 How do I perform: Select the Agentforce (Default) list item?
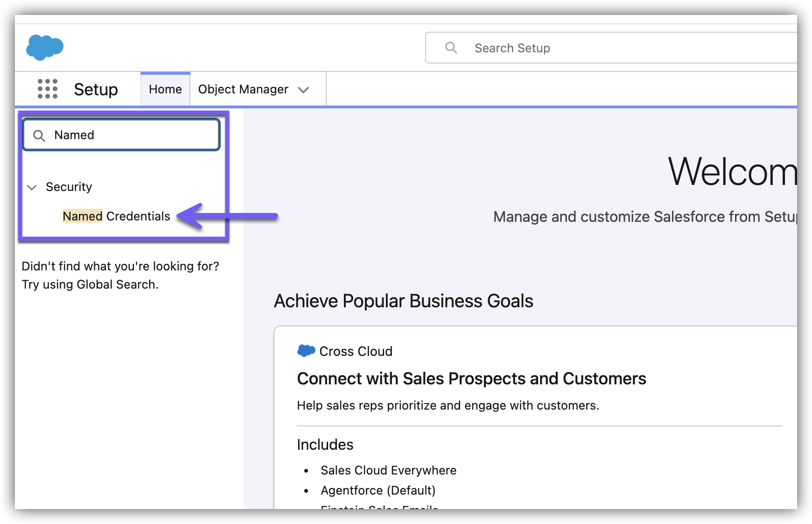pos(378,490)
